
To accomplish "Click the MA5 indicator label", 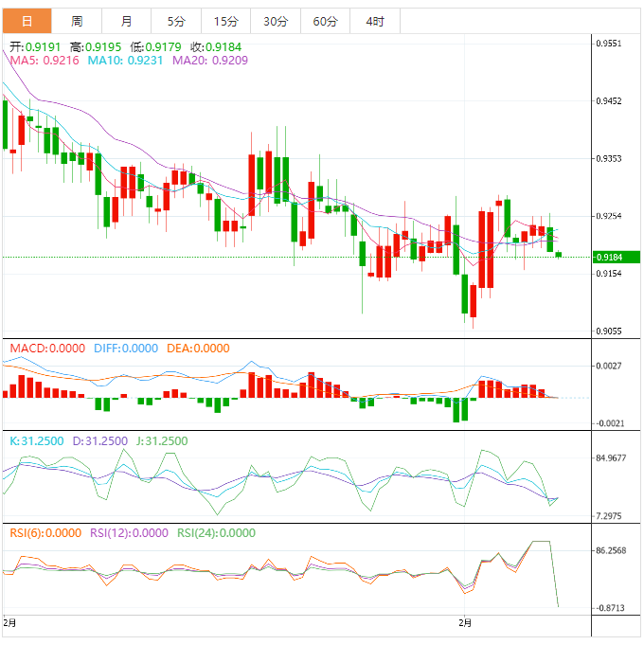I will click(45, 60).
